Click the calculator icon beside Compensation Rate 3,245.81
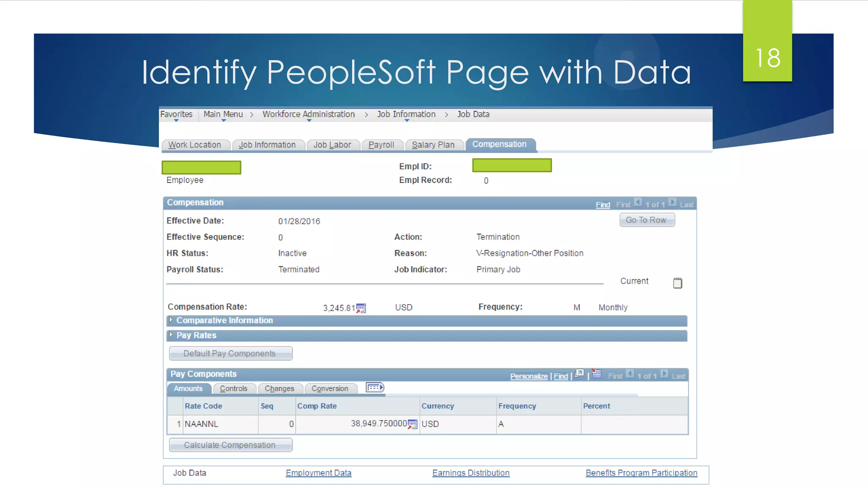The width and height of the screenshot is (868, 488). point(361,308)
